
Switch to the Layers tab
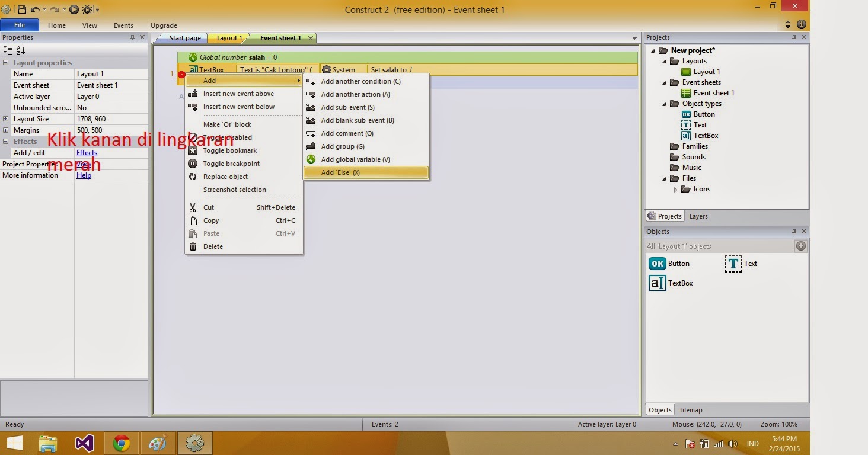click(698, 216)
